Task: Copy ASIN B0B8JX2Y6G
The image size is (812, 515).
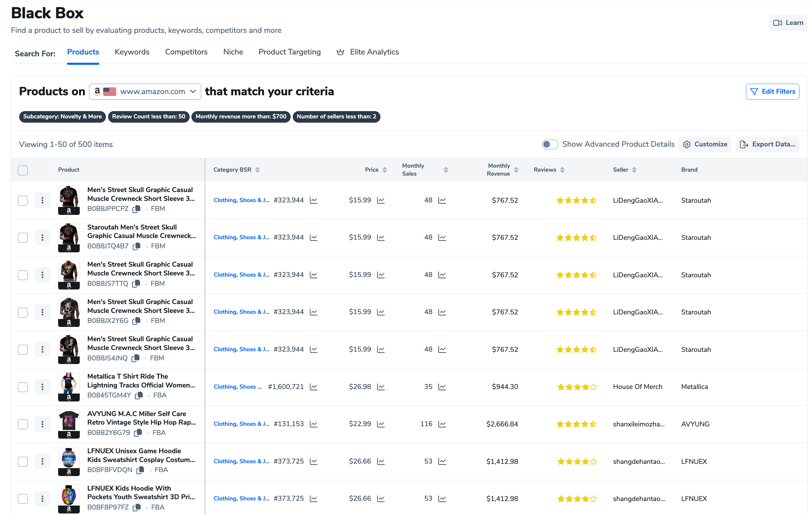Action: (137, 321)
